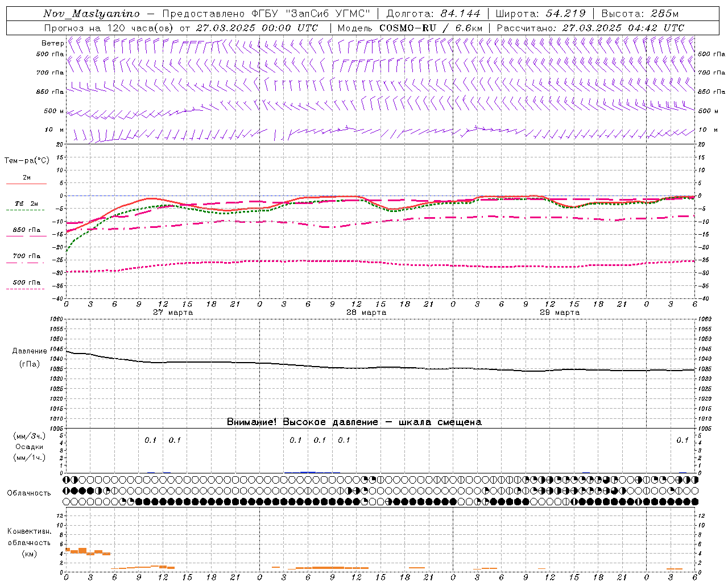Click the 1005 tick on the left pressure axis
728x582 pixels.
coord(57,428)
